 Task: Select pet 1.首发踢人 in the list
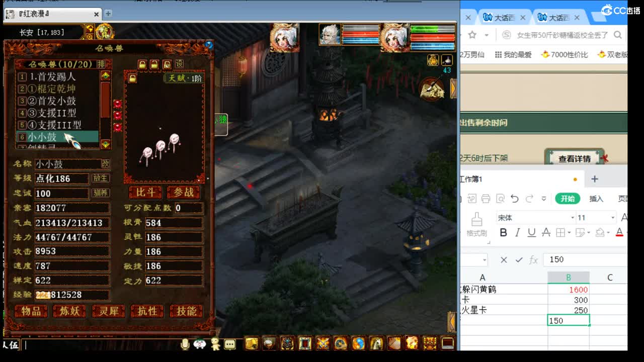tap(57, 77)
